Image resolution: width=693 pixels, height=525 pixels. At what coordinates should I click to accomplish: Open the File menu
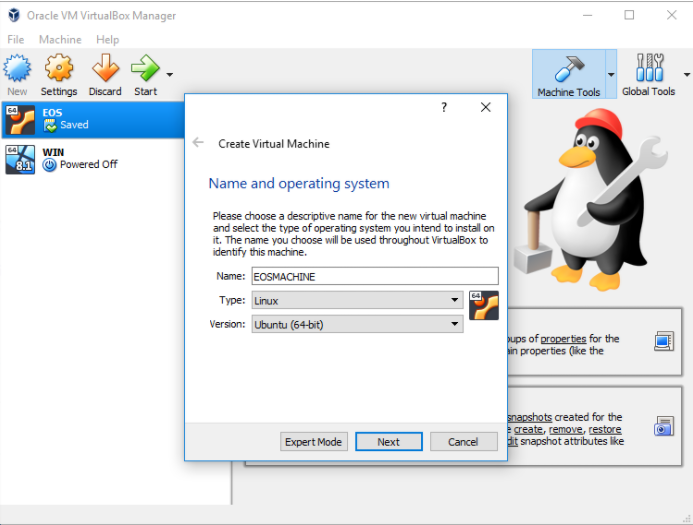(15, 40)
